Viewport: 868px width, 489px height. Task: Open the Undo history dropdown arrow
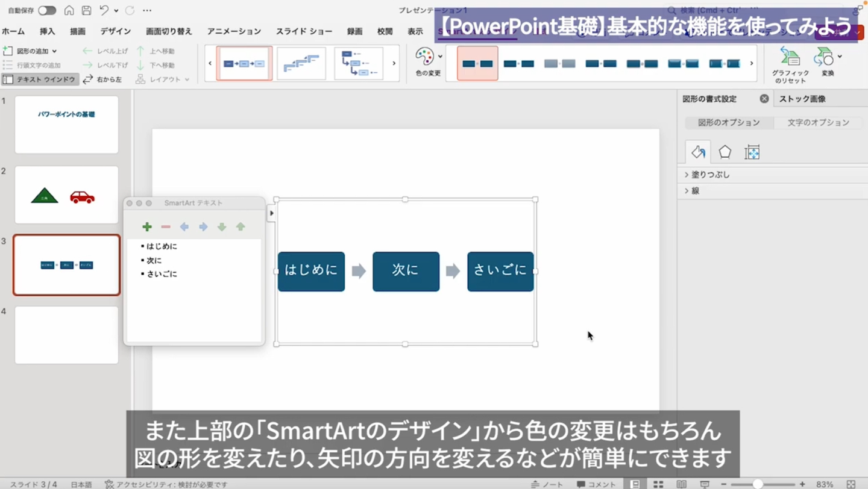click(x=115, y=11)
